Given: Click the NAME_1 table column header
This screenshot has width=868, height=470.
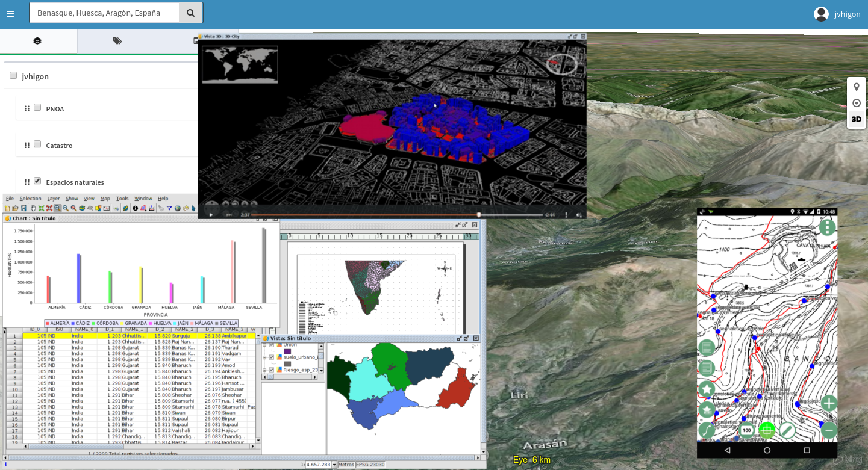Looking at the screenshot, I should (x=133, y=329).
